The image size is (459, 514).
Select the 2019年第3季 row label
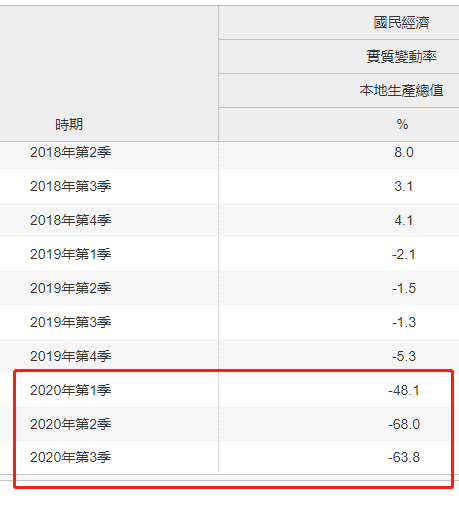[71, 322]
